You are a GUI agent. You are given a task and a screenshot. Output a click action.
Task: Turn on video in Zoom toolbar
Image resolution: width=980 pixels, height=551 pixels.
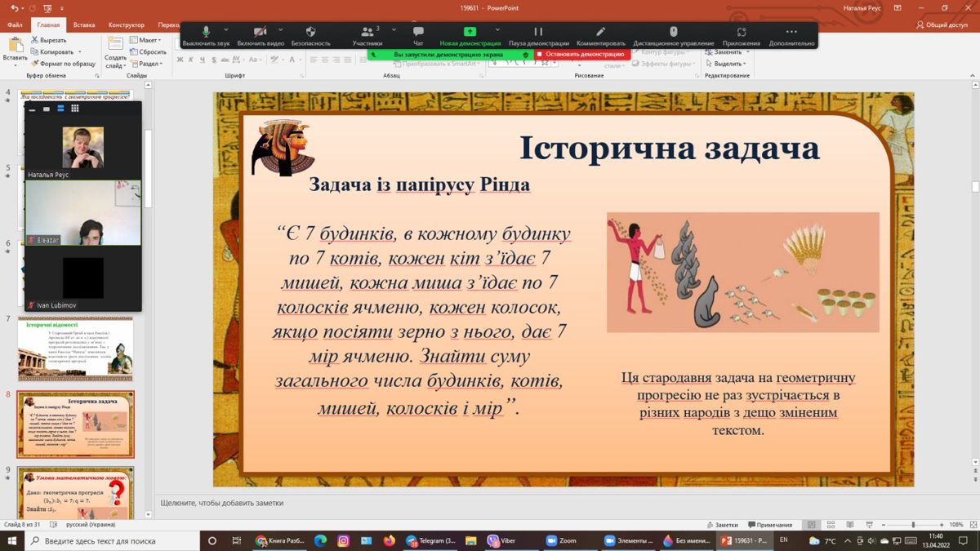260,33
